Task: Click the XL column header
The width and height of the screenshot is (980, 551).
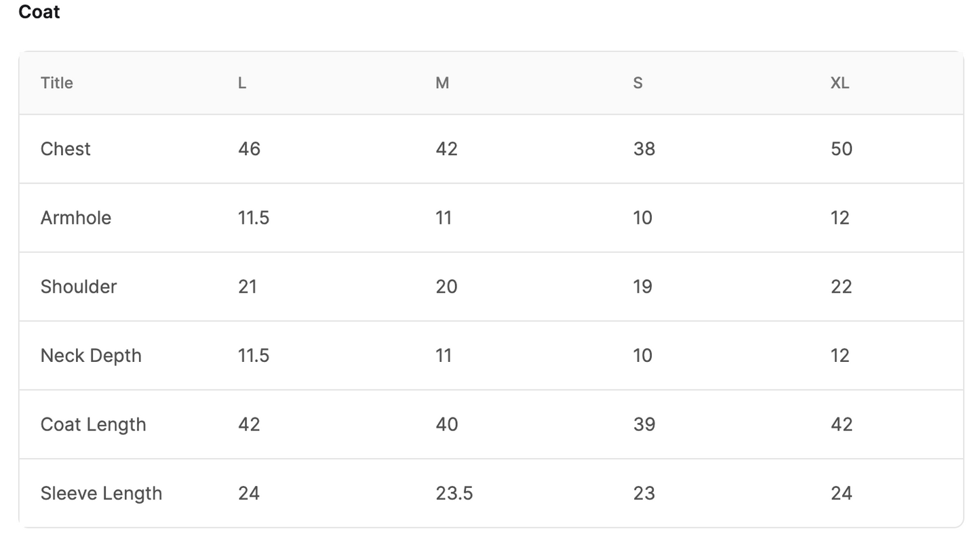Action: (x=840, y=83)
